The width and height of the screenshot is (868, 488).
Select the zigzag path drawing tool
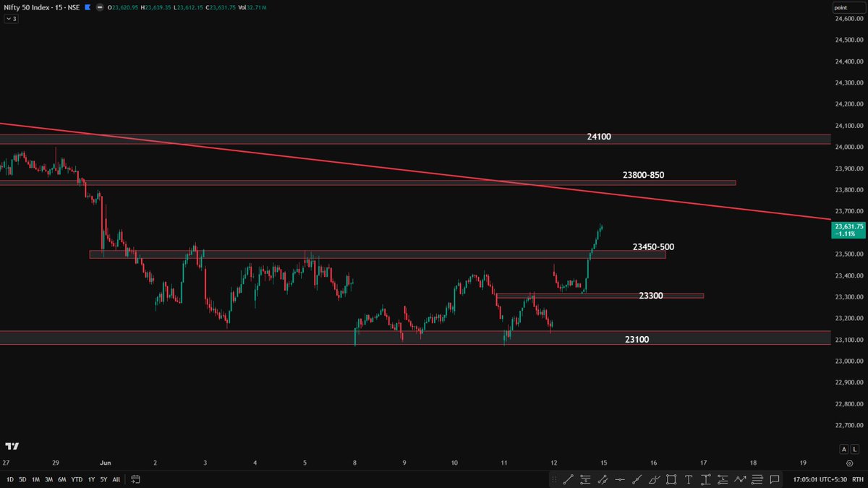click(x=740, y=479)
